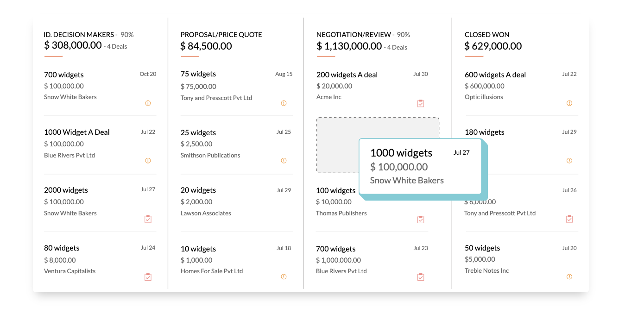644x314 pixels.
Task: Click the task icon on Blue Rivers 700 widgets deal
Action: click(421, 276)
